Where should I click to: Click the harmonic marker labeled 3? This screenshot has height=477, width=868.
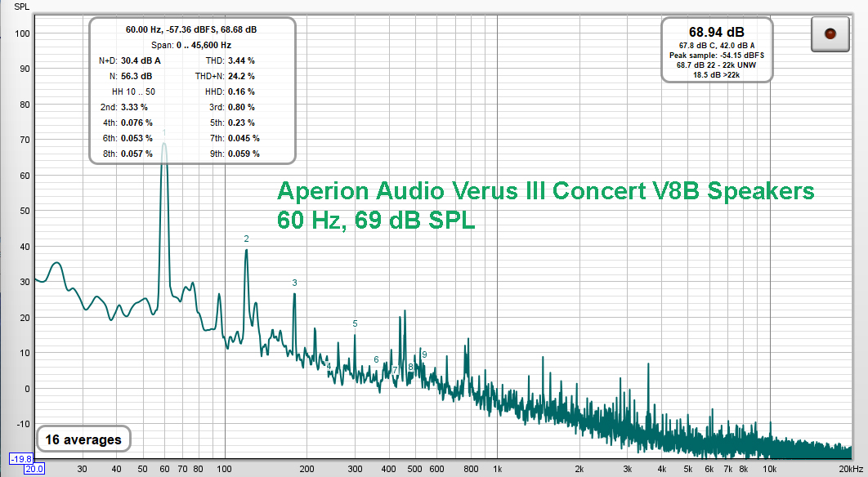point(294,283)
